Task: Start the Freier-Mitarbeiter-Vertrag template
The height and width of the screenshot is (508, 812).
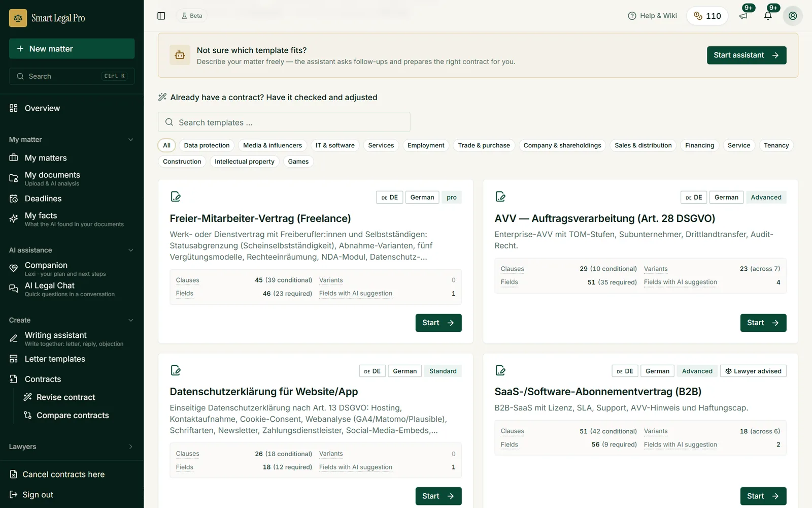Action: pos(438,323)
